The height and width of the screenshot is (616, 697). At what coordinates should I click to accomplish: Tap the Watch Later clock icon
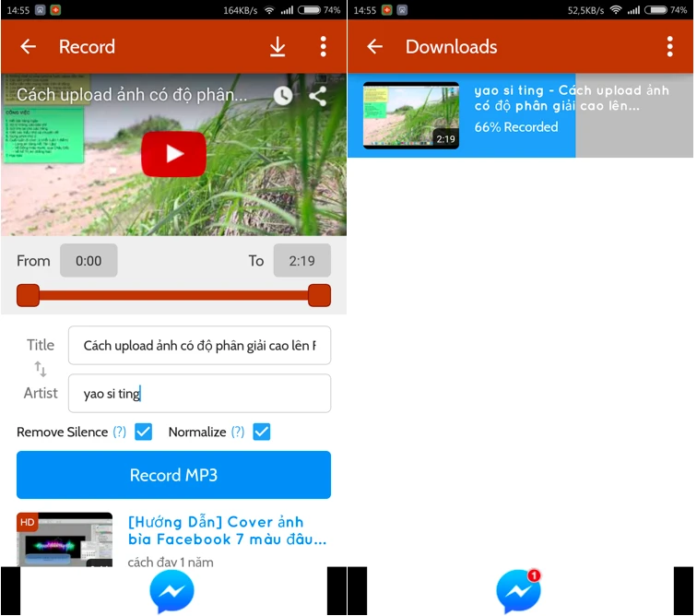point(283,96)
